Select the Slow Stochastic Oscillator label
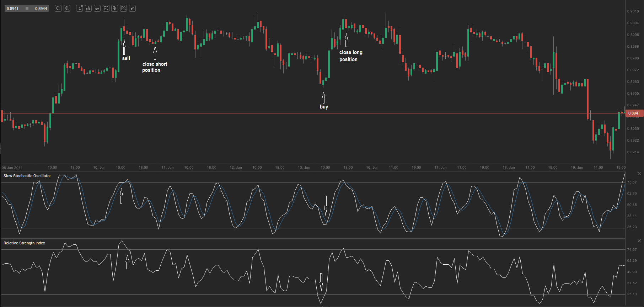Viewport: 644px width, 307px height. click(x=27, y=176)
